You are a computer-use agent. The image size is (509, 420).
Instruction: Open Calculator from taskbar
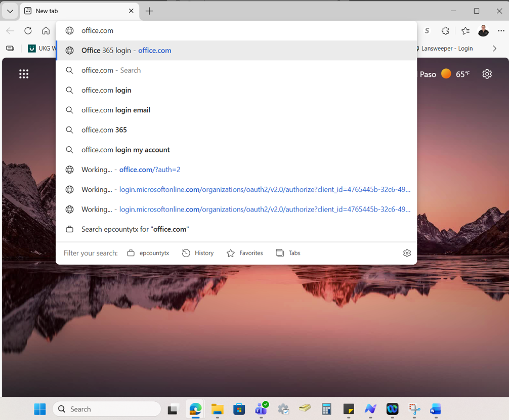coord(326,409)
